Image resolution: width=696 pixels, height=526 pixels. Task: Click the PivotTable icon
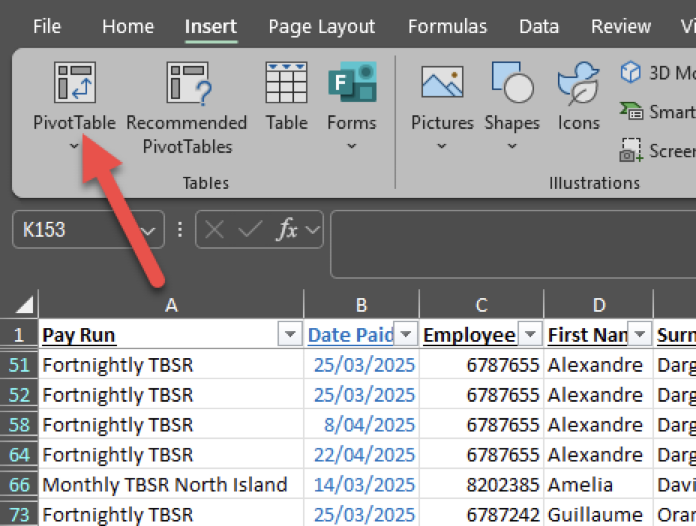tap(74, 84)
